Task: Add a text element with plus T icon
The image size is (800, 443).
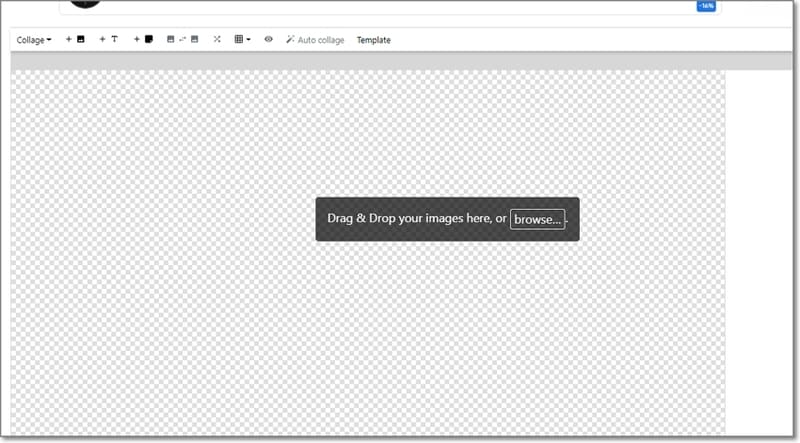Action: pyautogui.click(x=109, y=39)
